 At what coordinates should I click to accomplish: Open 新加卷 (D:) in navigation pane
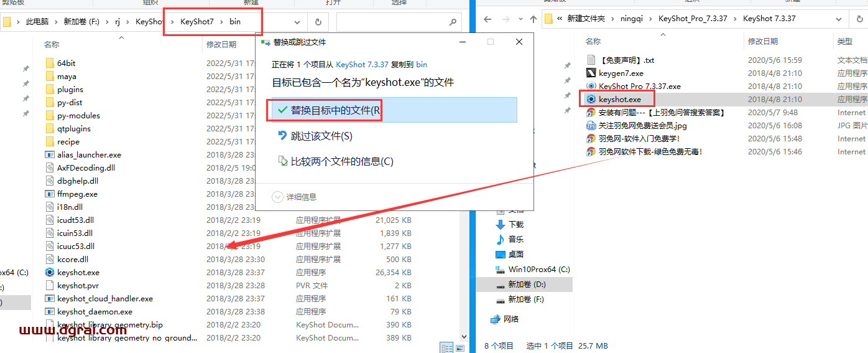point(527,284)
